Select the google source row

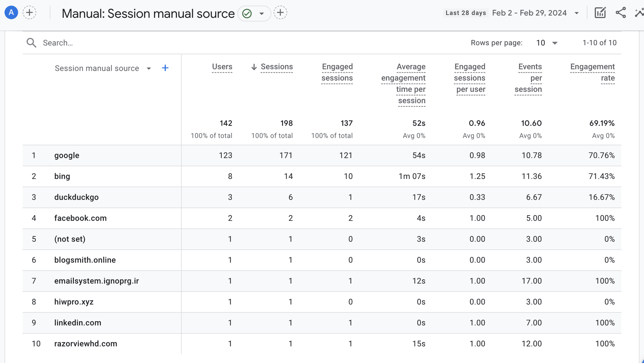(67, 156)
